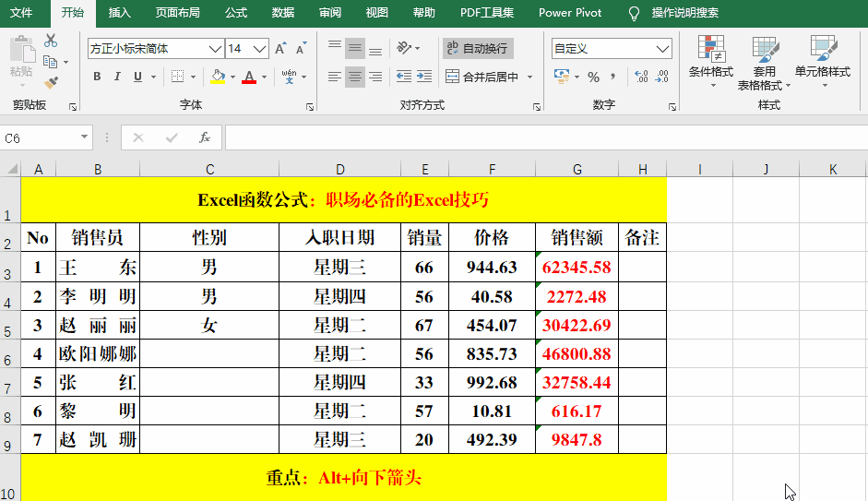
Task: Click the Copy icon in clipboard group
Action: pyautogui.click(x=51, y=62)
